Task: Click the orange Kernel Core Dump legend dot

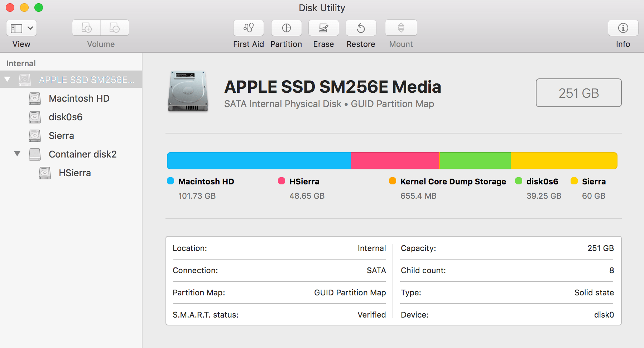Action: 393,181
